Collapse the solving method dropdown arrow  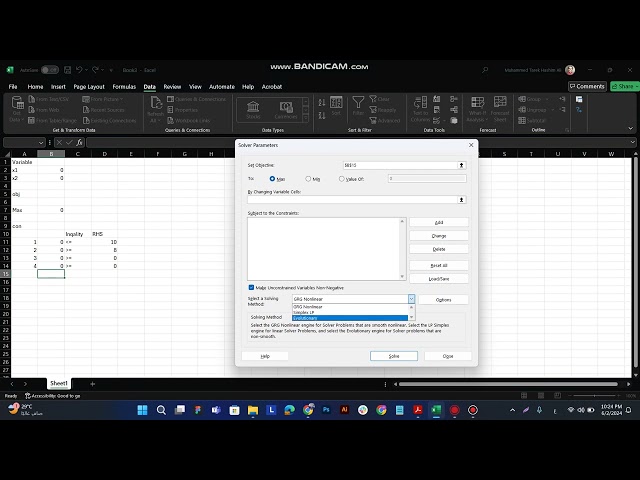tap(411, 299)
